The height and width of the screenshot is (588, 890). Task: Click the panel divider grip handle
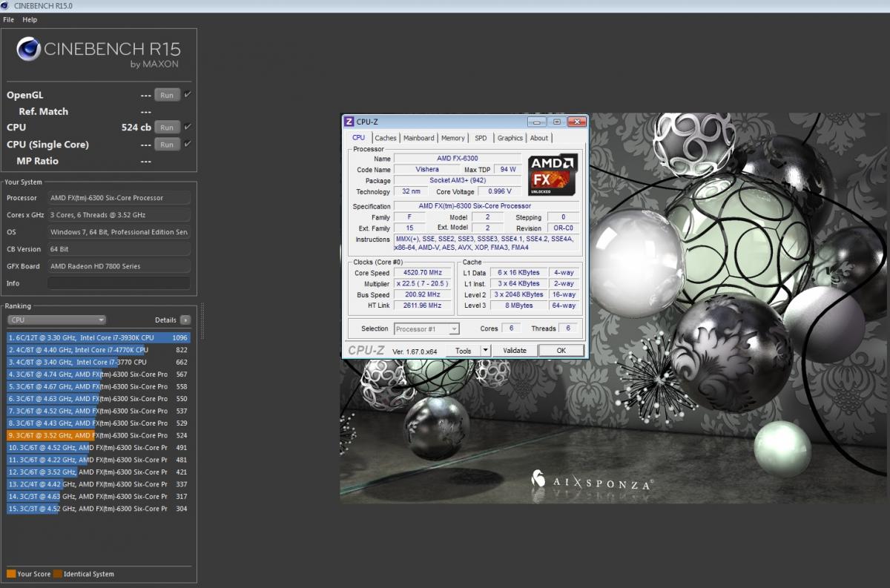click(202, 321)
